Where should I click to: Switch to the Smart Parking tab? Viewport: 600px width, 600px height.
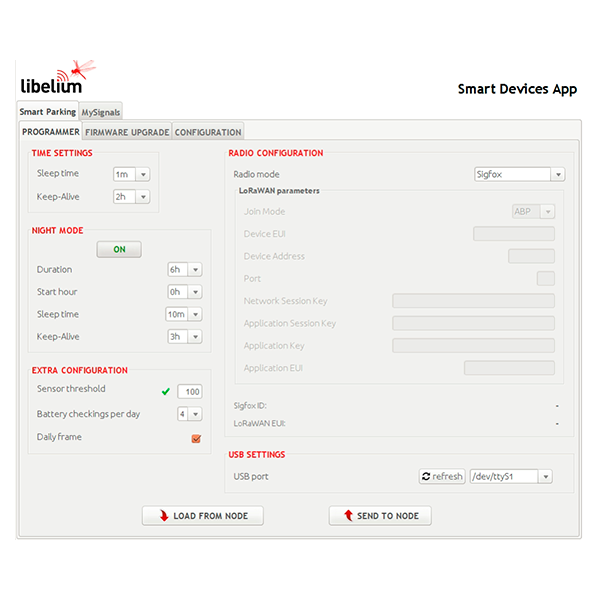pos(48,112)
